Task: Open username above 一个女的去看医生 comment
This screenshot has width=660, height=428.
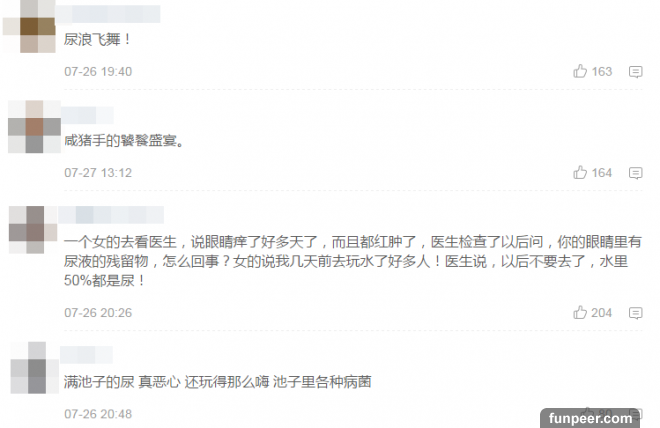Action: [111, 215]
